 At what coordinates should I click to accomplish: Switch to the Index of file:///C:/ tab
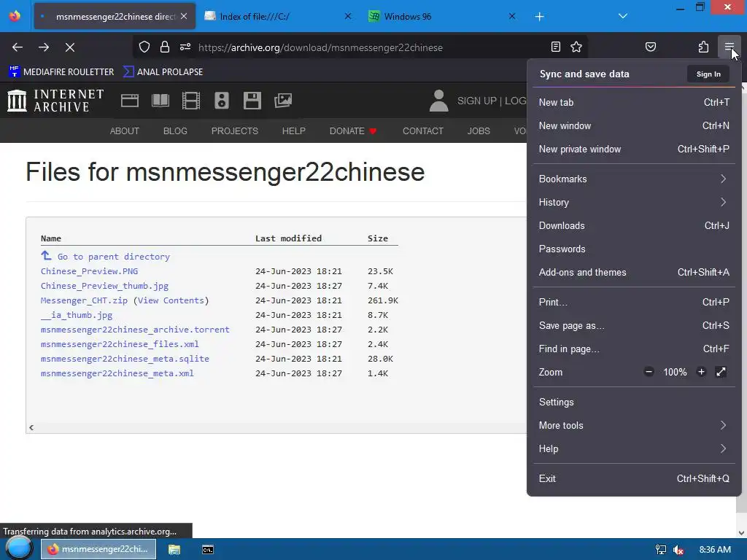[278, 16]
